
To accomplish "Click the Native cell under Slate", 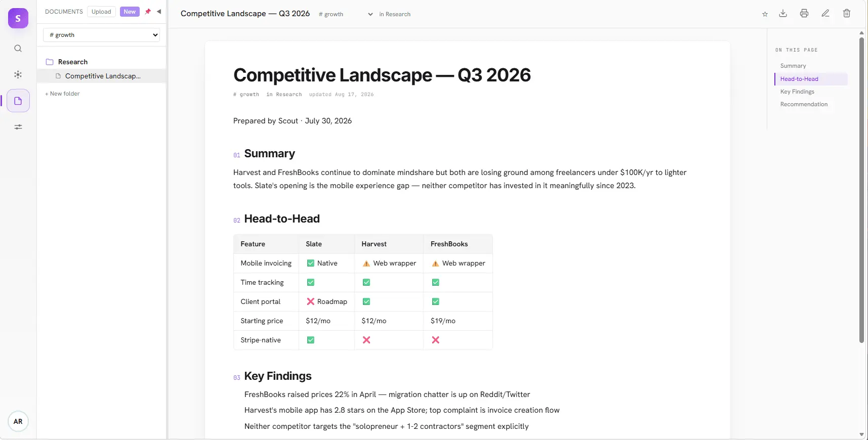I will [326, 263].
